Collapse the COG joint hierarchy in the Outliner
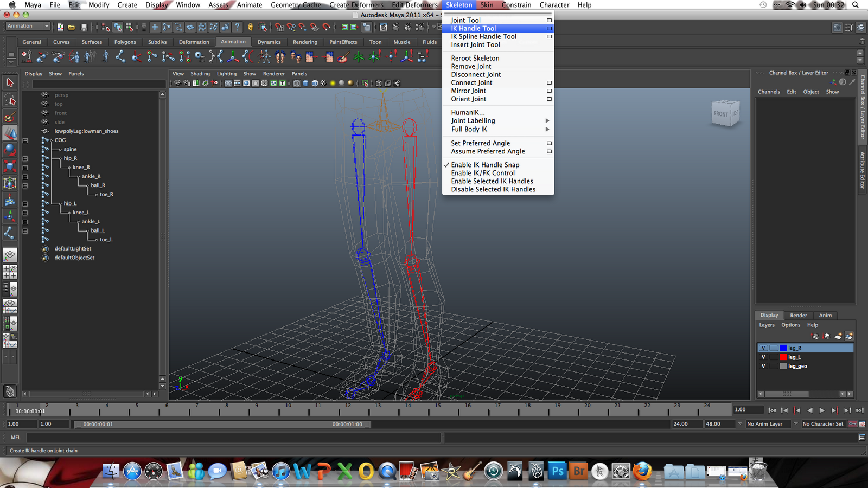Image resolution: width=868 pixels, height=488 pixels. coord(25,140)
